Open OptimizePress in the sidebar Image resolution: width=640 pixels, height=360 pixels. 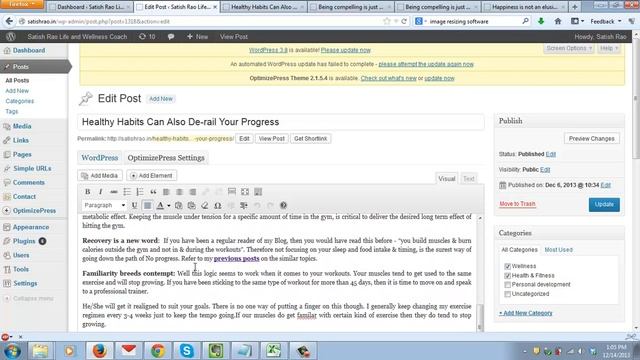[34, 211]
